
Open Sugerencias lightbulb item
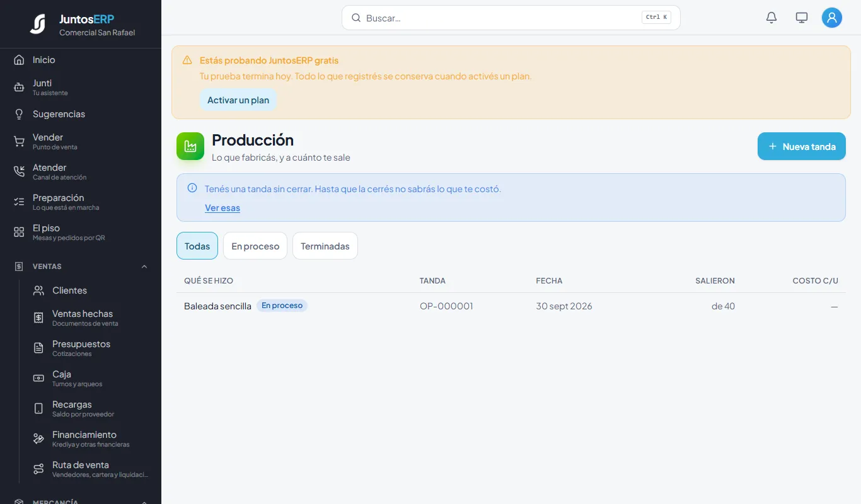pyautogui.click(x=81, y=114)
